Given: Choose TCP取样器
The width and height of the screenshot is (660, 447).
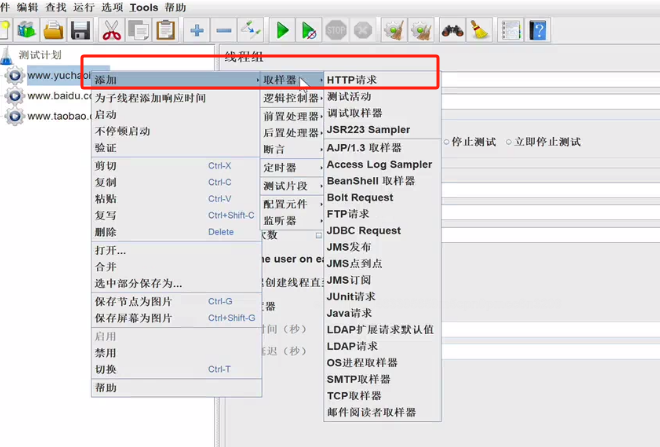Looking at the screenshot, I should tap(382, 396).
